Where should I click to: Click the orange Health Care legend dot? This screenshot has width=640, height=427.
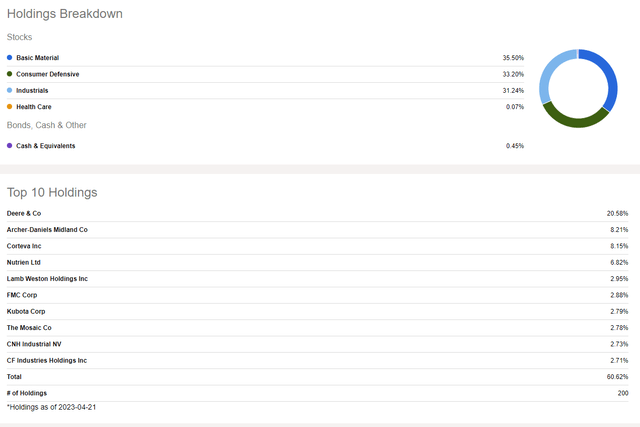9,107
